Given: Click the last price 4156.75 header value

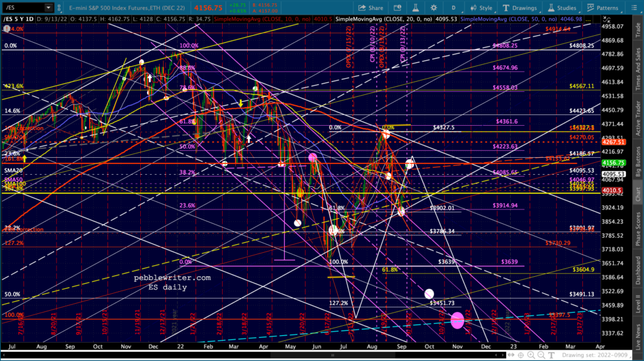Looking at the screenshot, I should point(208,8).
